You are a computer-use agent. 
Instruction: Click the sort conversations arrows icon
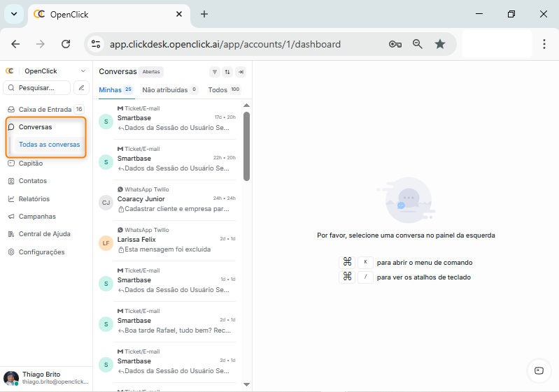point(227,72)
